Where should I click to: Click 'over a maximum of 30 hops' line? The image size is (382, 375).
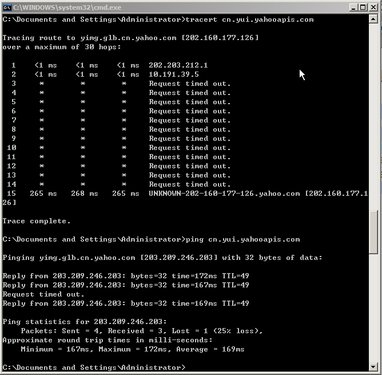click(61, 47)
